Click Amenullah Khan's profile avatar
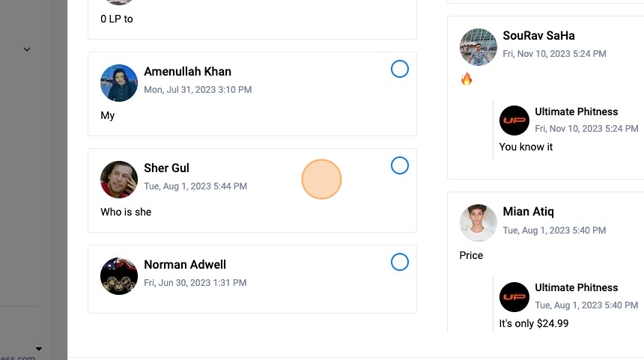The image size is (644, 360). [119, 83]
